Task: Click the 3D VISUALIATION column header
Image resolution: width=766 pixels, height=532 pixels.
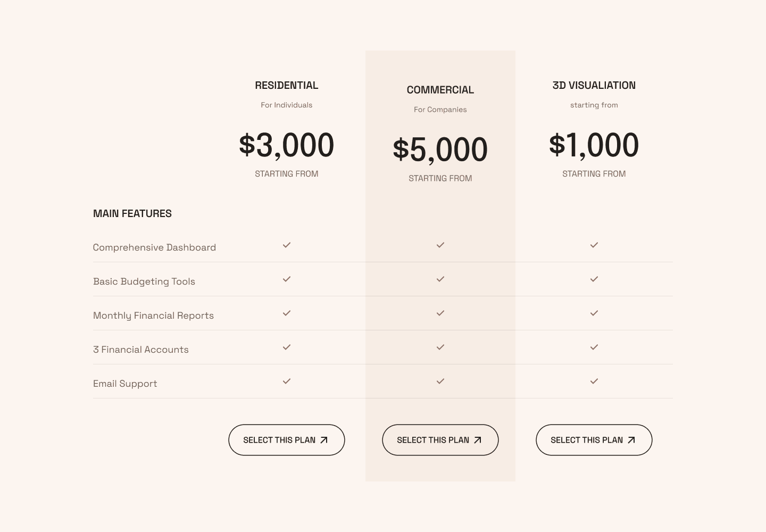Action: point(594,85)
